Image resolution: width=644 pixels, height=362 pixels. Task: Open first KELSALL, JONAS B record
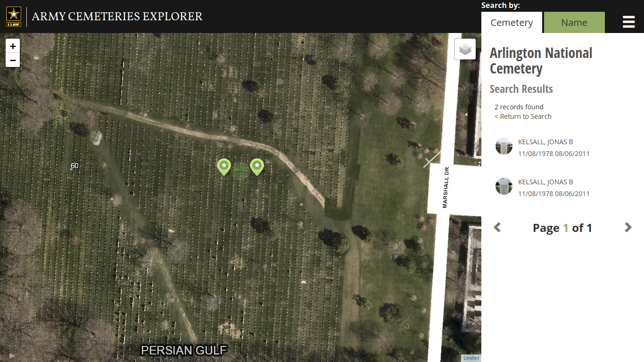pyautogui.click(x=545, y=142)
